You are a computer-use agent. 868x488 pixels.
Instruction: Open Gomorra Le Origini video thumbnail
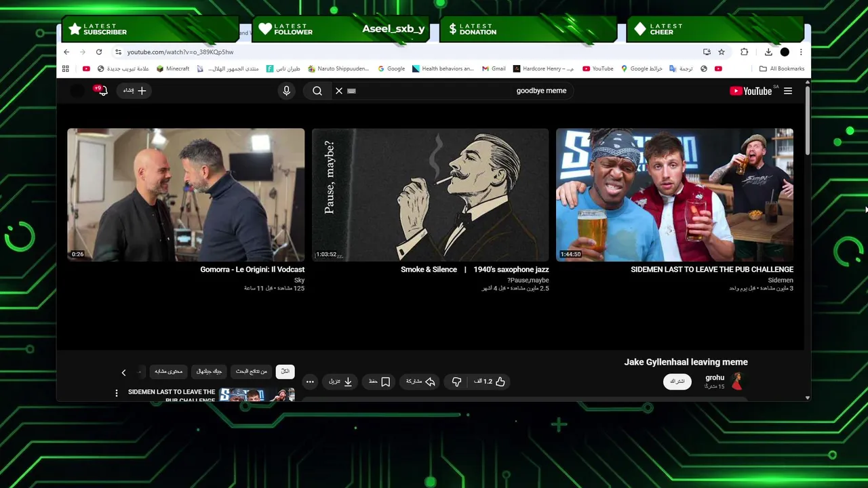pos(186,195)
